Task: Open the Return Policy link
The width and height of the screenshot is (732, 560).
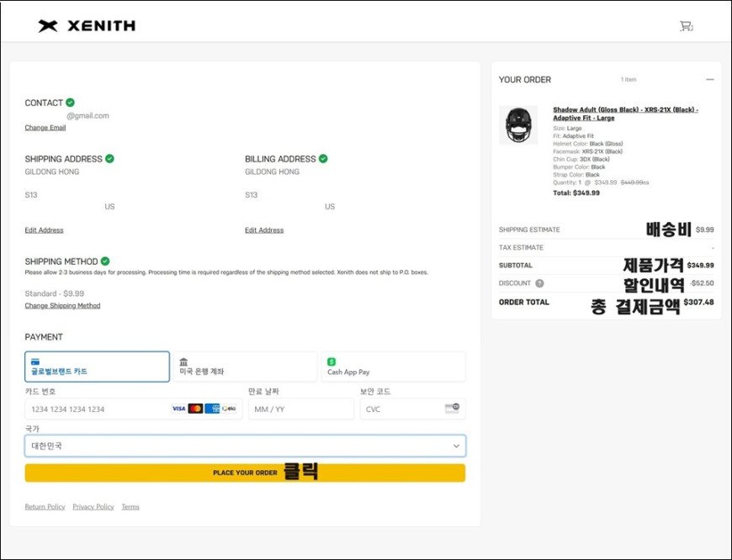Action: pos(45,507)
